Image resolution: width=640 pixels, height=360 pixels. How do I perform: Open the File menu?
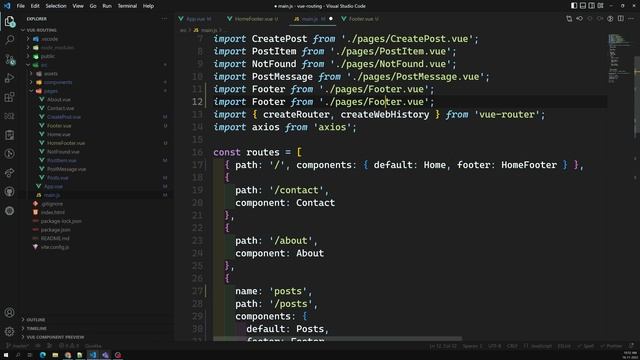[20, 6]
